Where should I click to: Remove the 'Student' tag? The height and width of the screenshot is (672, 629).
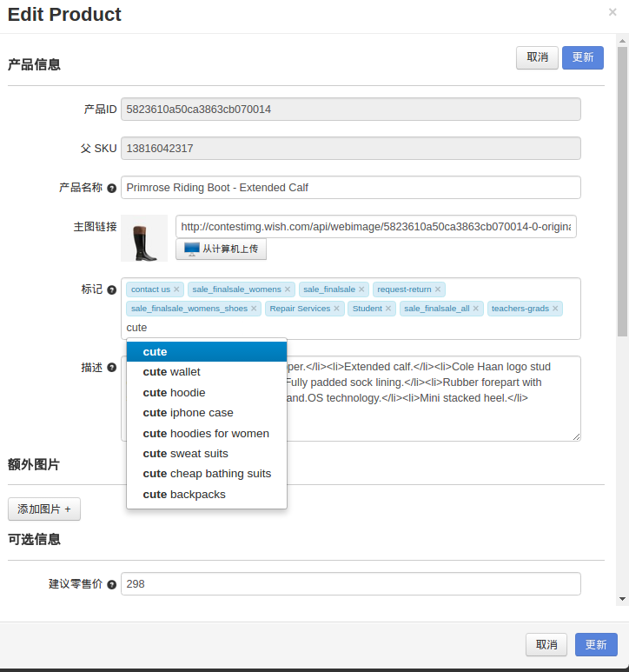(x=388, y=309)
